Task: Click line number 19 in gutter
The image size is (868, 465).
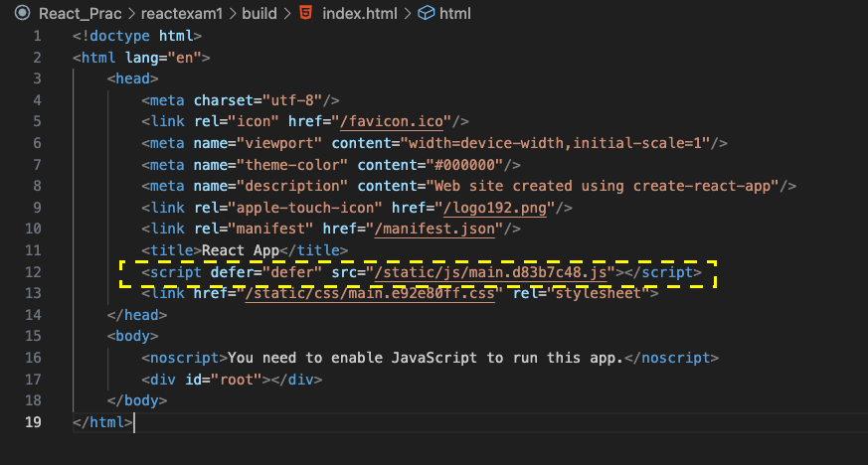Action: pyautogui.click(x=33, y=422)
